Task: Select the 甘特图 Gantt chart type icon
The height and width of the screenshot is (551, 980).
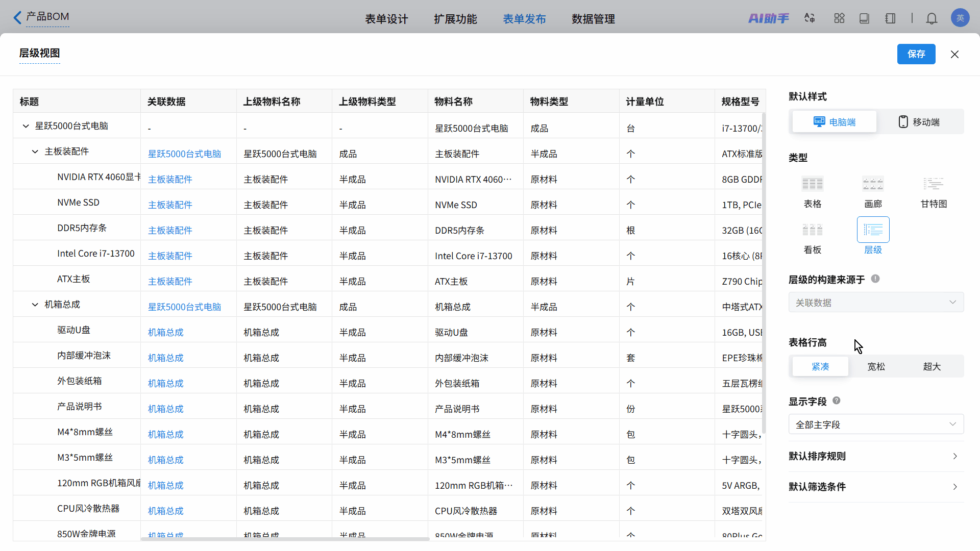Action: (x=933, y=184)
